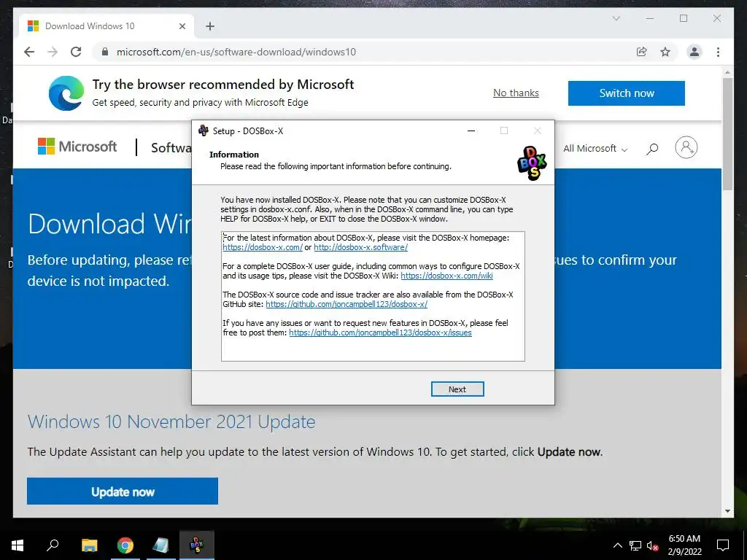The image size is (747, 560).
Task: Reload the Microsoft page in Chrome
Action: coord(76,52)
